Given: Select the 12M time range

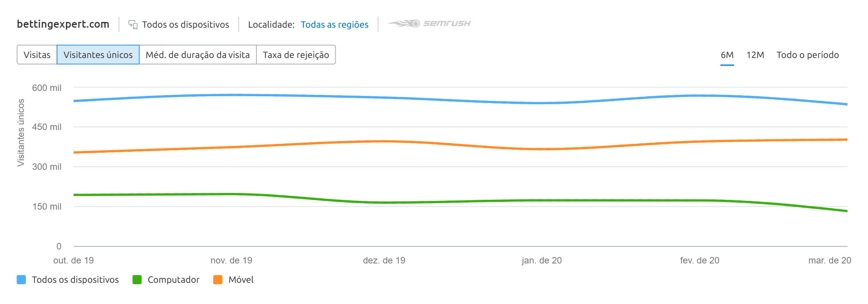Looking at the screenshot, I should 755,55.
